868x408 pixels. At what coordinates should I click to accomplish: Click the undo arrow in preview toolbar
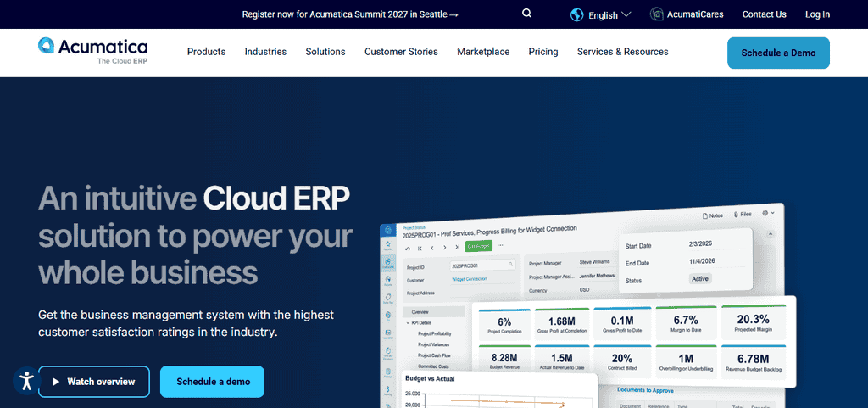coord(408,248)
